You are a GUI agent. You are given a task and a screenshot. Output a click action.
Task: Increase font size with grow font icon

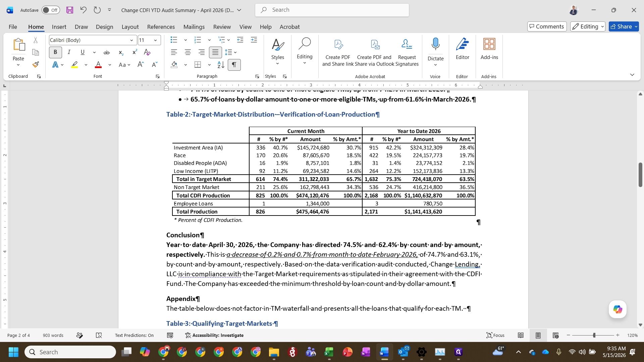tap(141, 65)
